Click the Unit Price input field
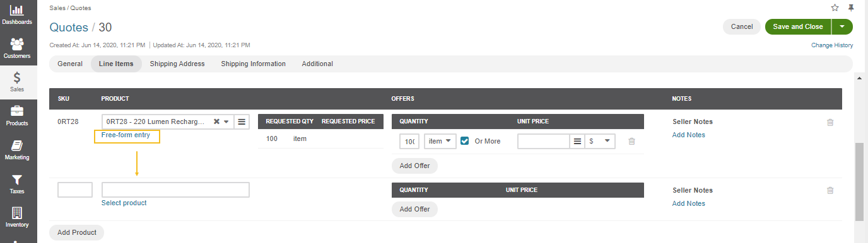 click(544, 141)
